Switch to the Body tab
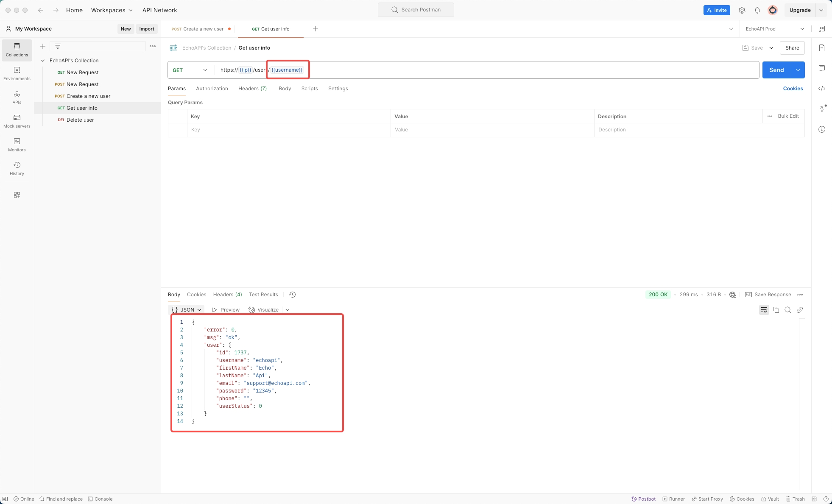 285,88
